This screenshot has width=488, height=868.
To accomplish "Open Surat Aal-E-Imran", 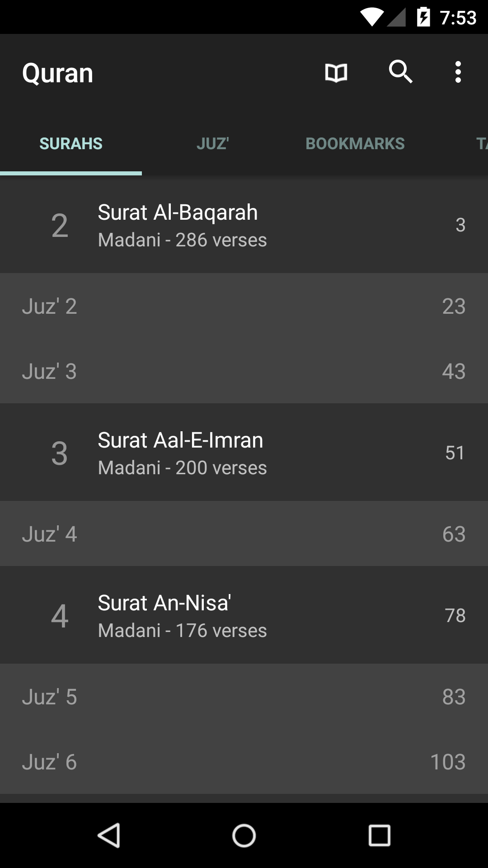I will pos(244,453).
